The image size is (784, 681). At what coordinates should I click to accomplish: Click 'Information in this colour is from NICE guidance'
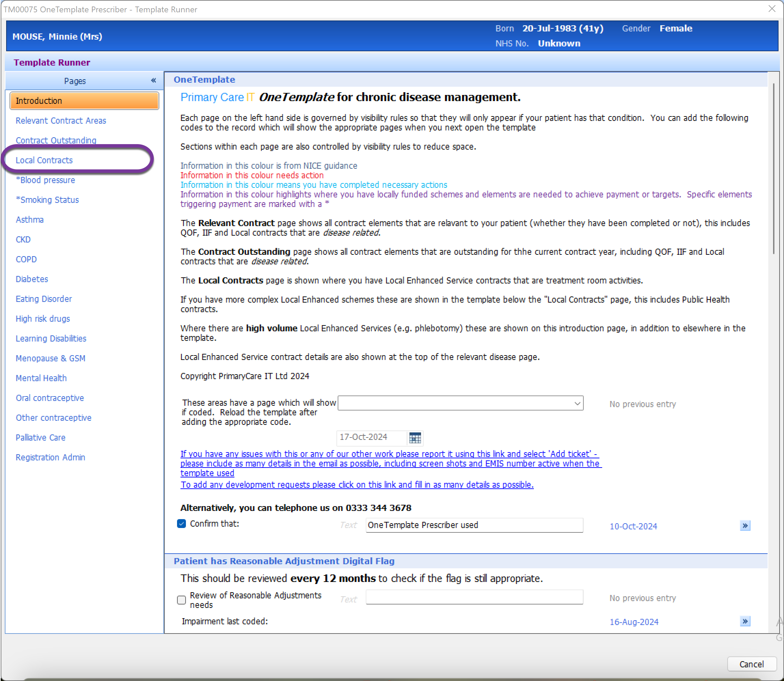tap(268, 166)
